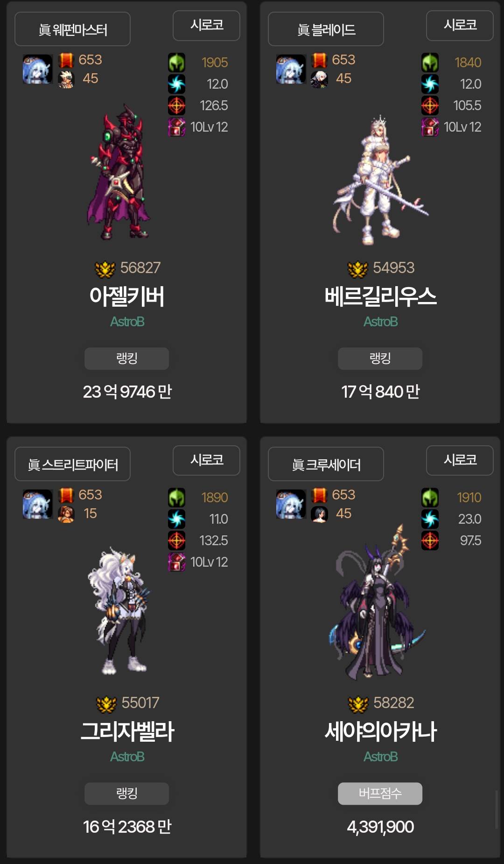Click the 랭킹 button under 아젤키버

click(126, 358)
